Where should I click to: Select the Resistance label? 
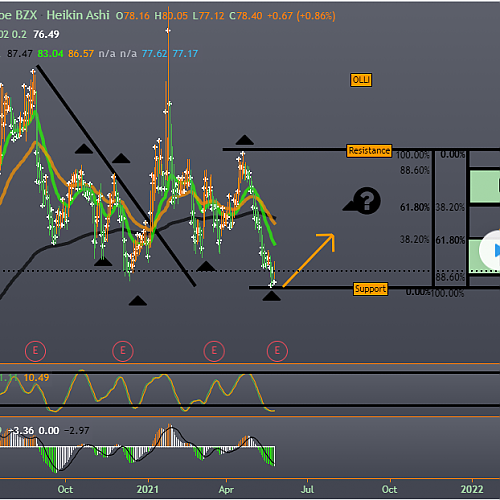(369, 151)
